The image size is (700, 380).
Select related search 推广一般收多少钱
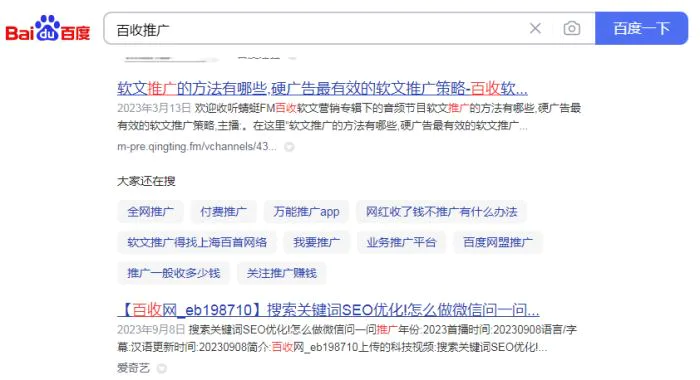(x=174, y=273)
